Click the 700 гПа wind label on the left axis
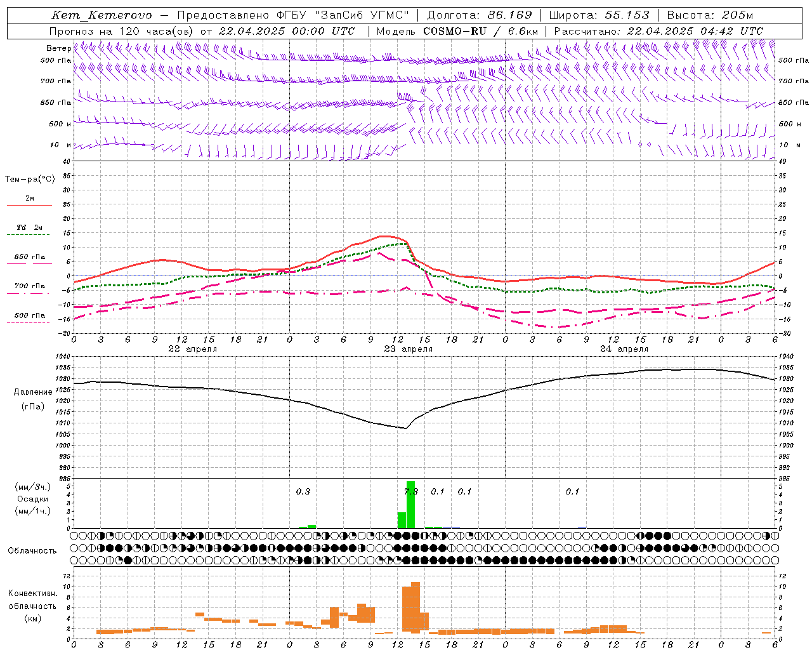 56,81
